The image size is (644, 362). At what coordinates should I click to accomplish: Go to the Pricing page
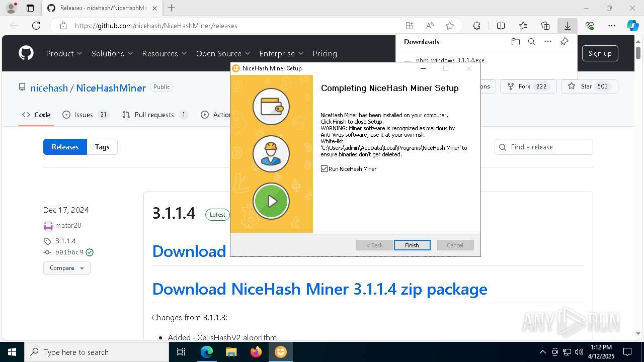[325, 53]
